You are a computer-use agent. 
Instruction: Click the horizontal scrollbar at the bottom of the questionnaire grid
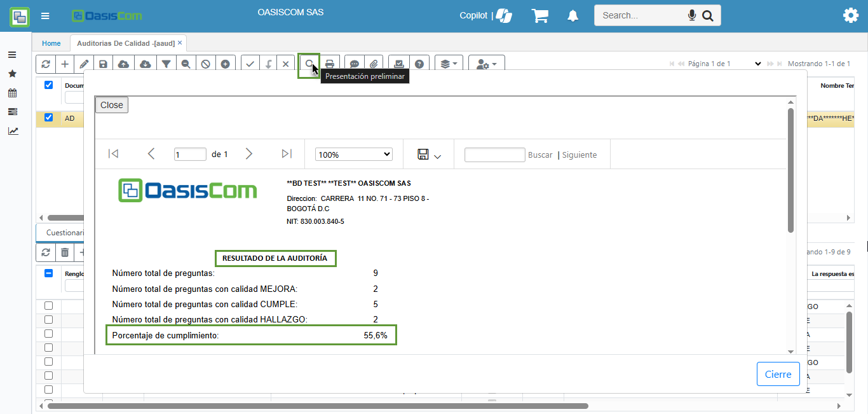[318, 406]
